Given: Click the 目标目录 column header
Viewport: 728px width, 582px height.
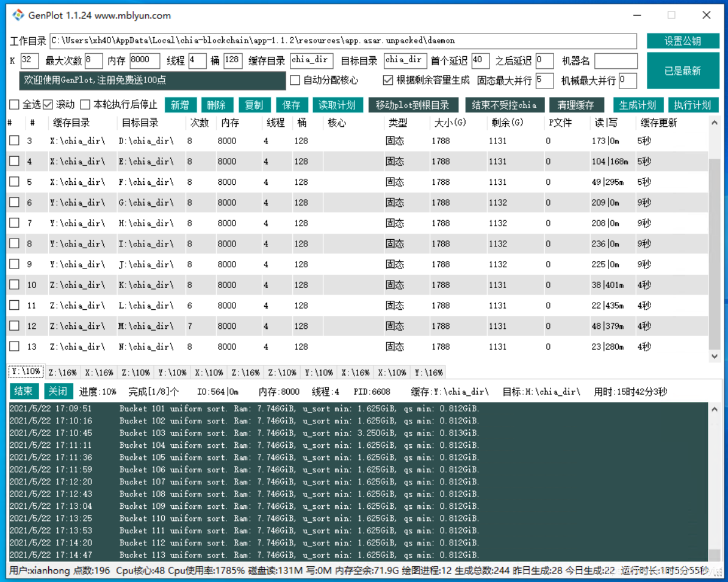Looking at the screenshot, I should (x=140, y=123).
